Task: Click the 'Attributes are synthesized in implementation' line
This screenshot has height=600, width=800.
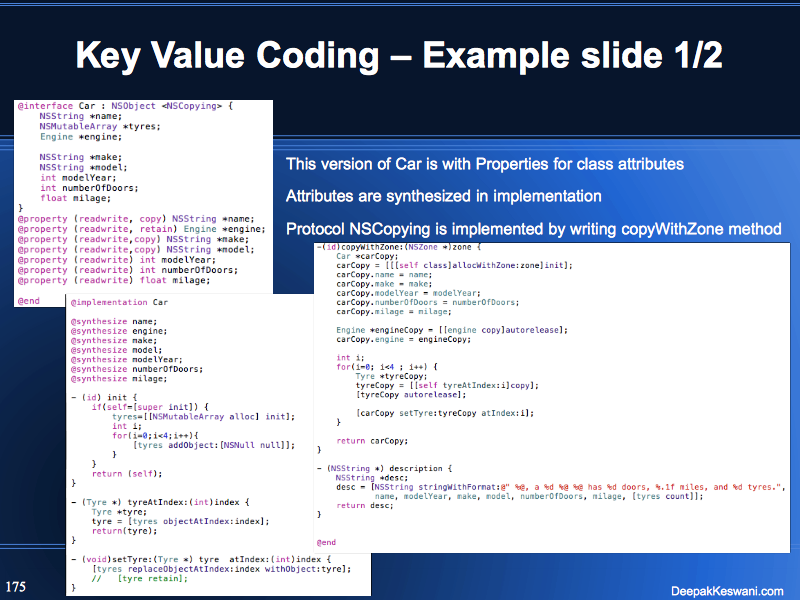Action: click(443, 196)
